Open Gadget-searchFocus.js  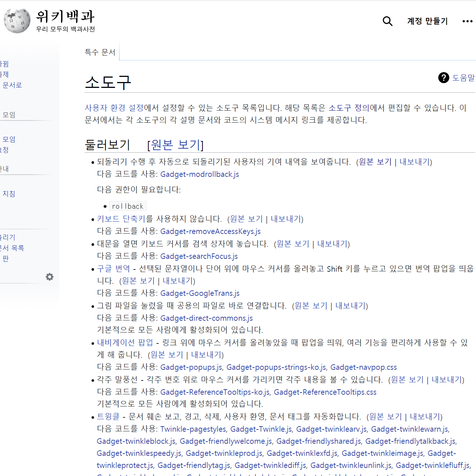(199, 256)
